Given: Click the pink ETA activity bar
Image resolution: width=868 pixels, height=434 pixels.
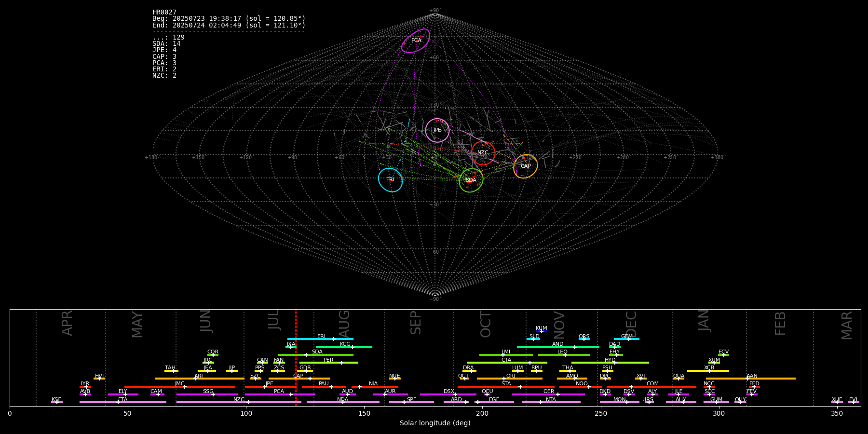Looking at the screenshot, I should tap(123, 402).
